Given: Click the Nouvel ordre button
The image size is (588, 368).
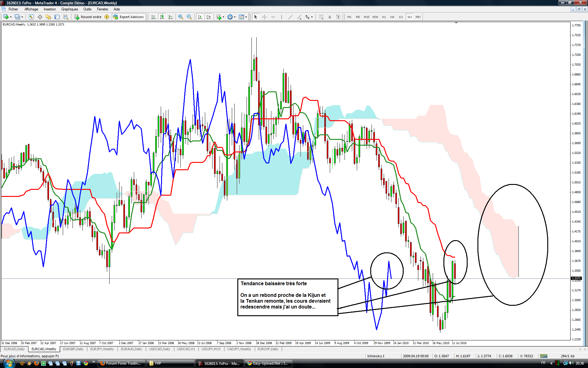Looking at the screenshot, I should click(x=88, y=17).
